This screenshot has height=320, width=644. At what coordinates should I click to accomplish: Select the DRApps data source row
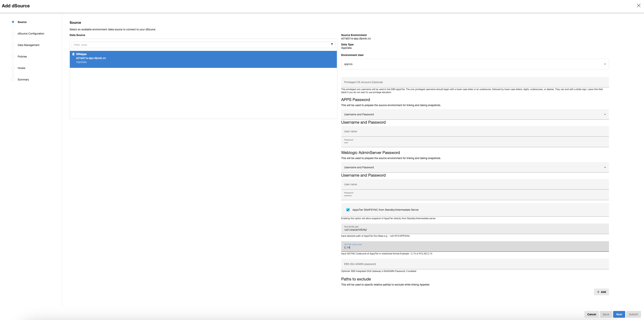click(x=203, y=59)
